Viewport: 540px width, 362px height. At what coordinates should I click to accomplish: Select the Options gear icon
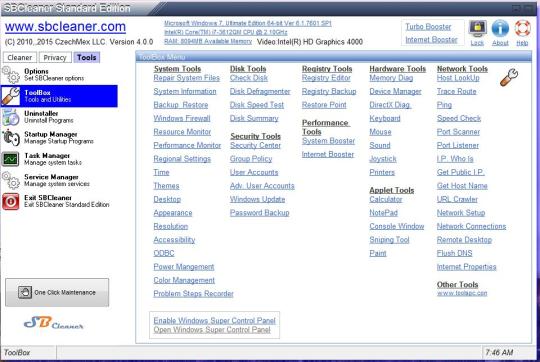click(11, 75)
